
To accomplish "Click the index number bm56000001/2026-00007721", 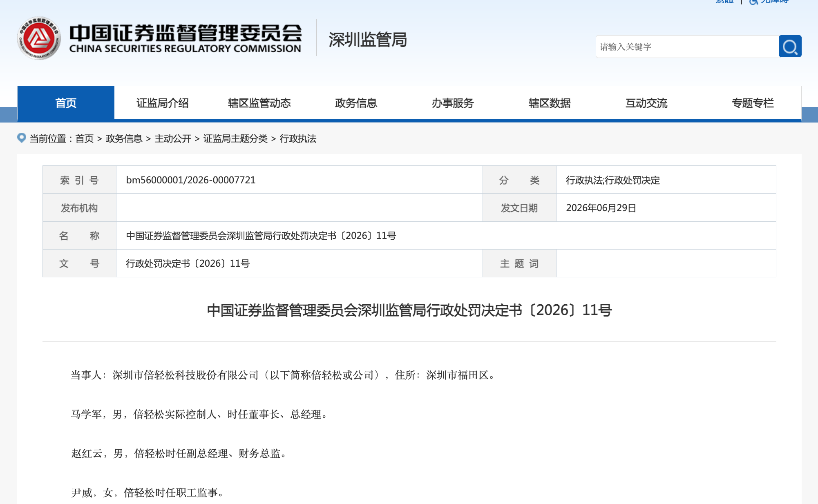I will click(x=191, y=180).
